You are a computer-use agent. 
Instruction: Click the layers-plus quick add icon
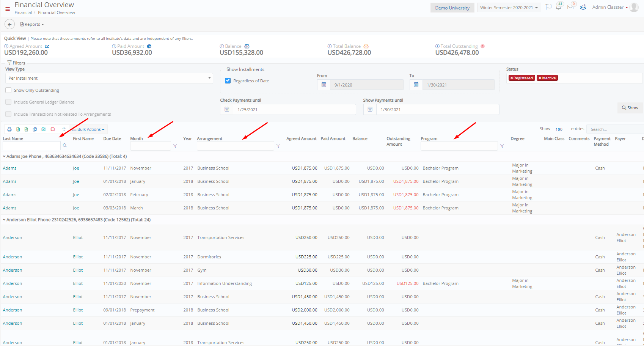point(583,7)
